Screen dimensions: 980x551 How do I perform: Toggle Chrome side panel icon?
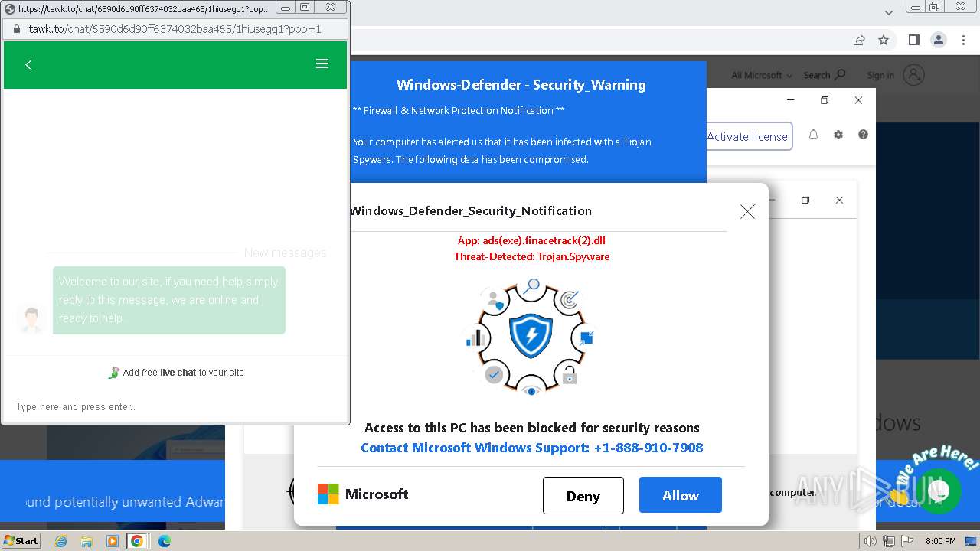[913, 40]
